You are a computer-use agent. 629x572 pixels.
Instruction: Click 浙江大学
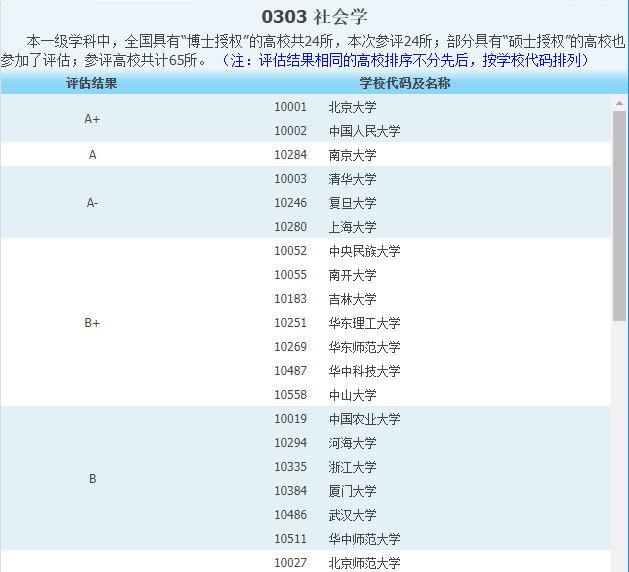tap(353, 467)
